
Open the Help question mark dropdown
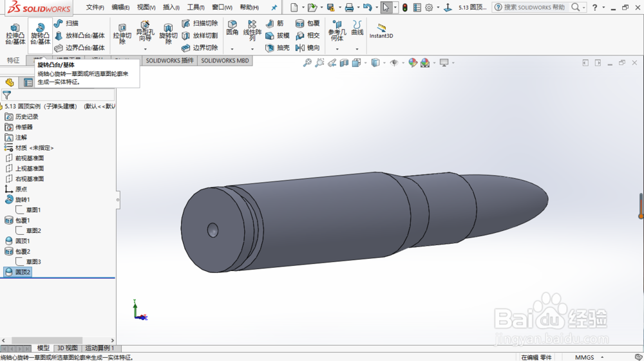coord(603,7)
